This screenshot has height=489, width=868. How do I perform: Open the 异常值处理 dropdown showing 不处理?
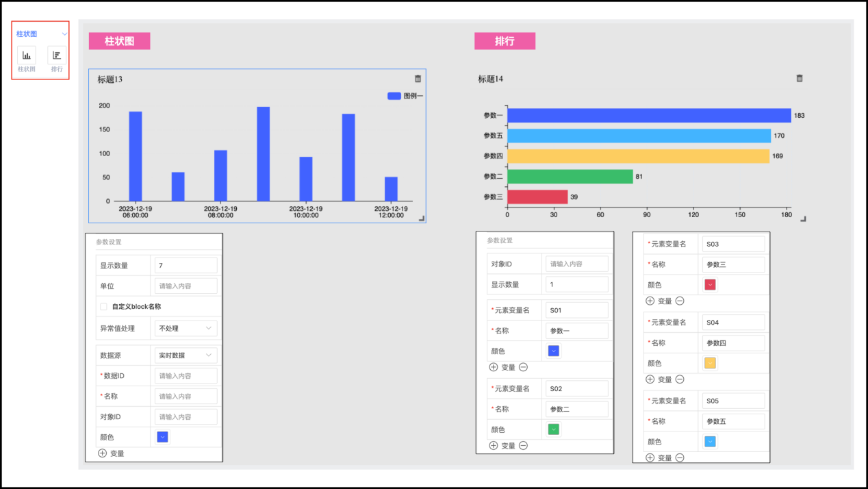(186, 328)
